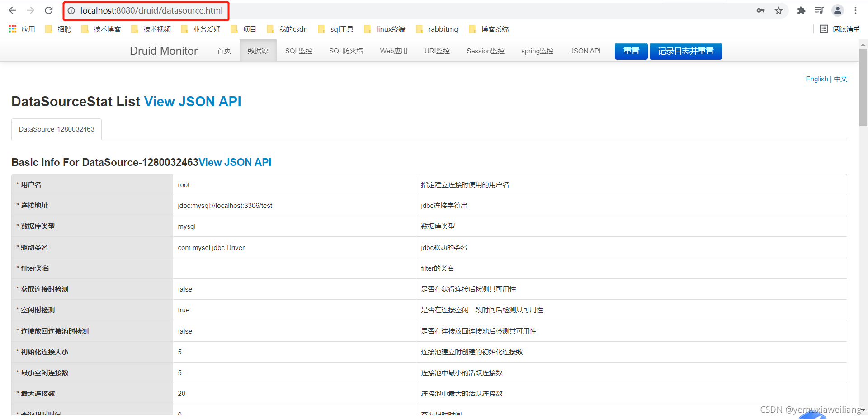Viewport: 868px width, 419px height.
Task: Click the description 指定建立连接时使用的用户名
Action: point(465,185)
